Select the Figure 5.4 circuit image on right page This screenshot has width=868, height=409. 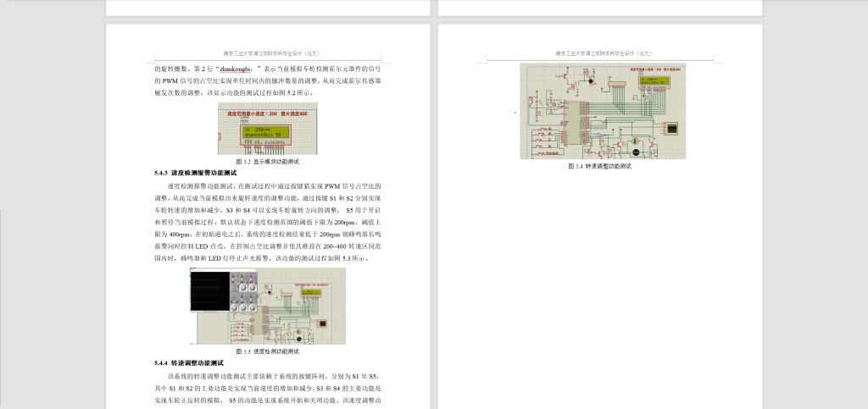[603, 111]
